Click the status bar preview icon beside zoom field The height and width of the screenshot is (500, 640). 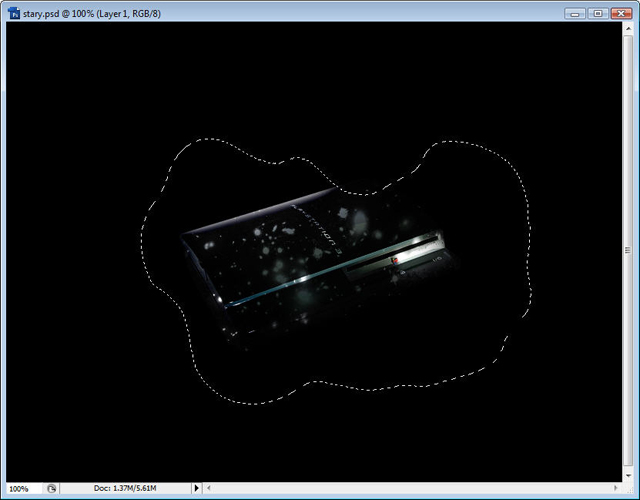51,488
